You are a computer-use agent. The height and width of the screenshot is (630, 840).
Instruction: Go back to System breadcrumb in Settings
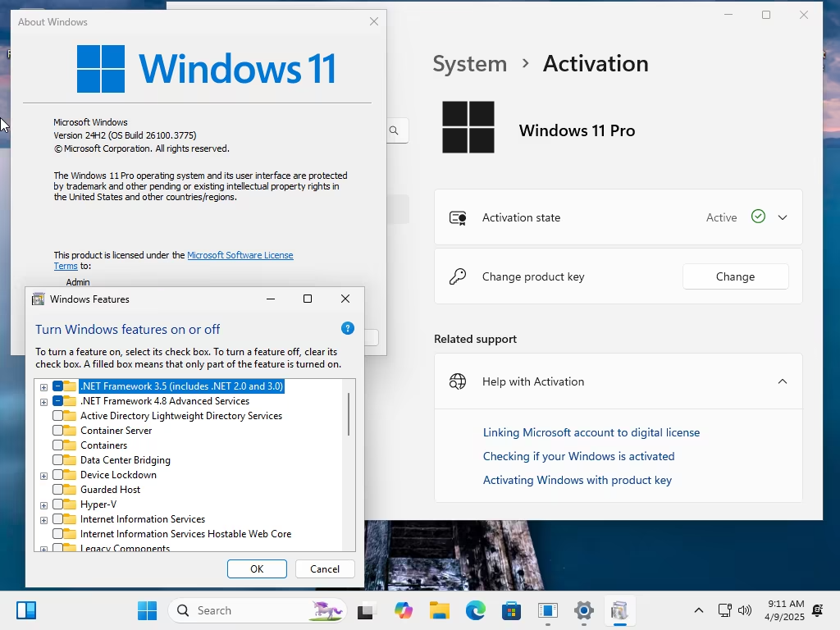pyautogui.click(x=469, y=64)
